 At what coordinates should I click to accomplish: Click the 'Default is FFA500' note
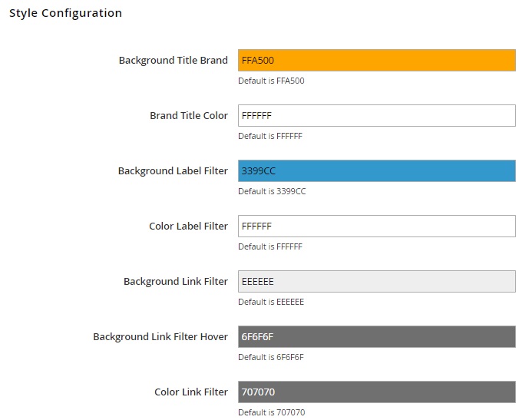271,81
